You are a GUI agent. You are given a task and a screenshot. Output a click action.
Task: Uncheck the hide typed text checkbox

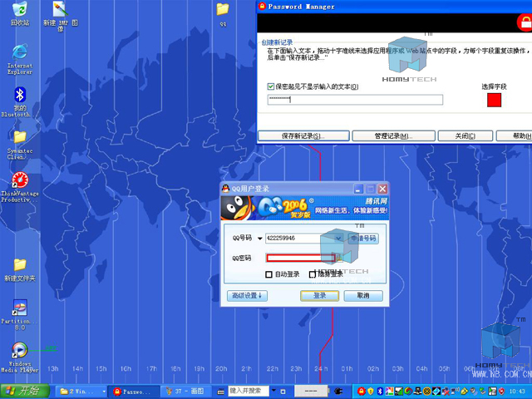271,86
